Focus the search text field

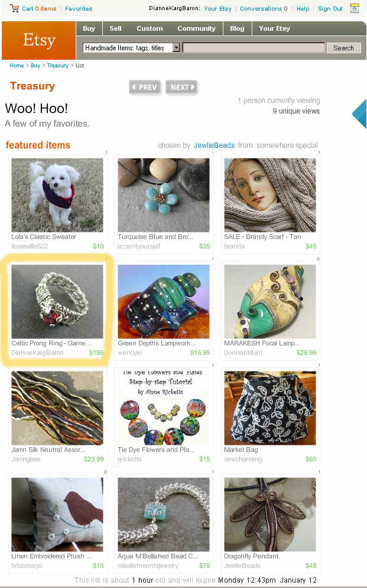click(254, 48)
